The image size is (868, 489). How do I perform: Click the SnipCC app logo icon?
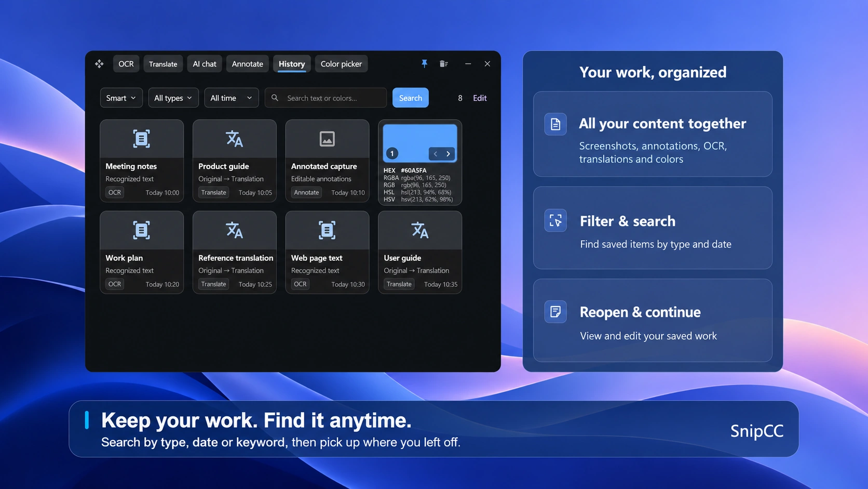(99, 64)
